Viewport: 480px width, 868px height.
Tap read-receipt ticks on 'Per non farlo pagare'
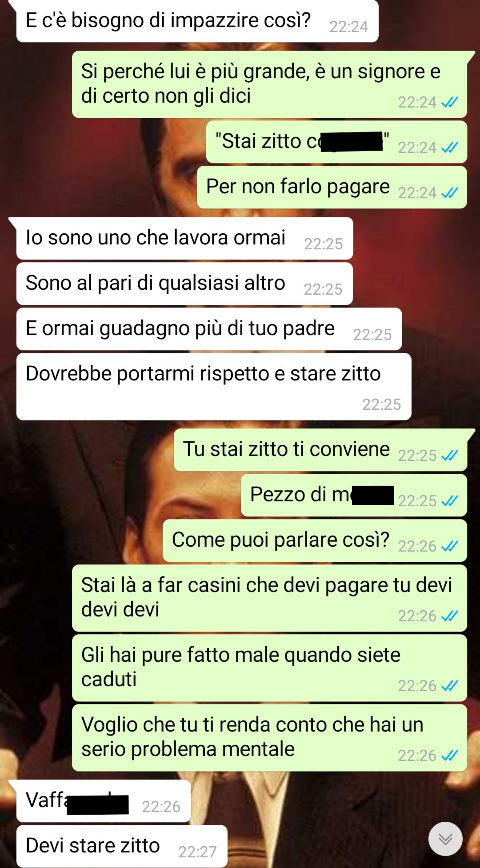[x=449, y=192]
